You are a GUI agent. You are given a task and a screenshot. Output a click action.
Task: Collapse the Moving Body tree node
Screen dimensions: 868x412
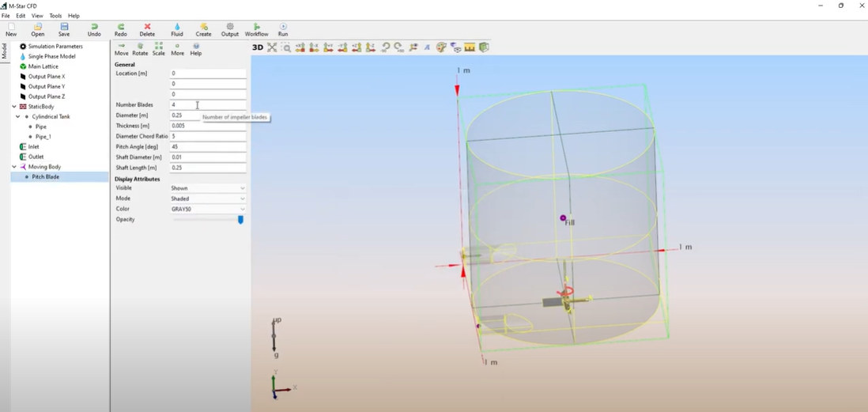coord(14,167)
